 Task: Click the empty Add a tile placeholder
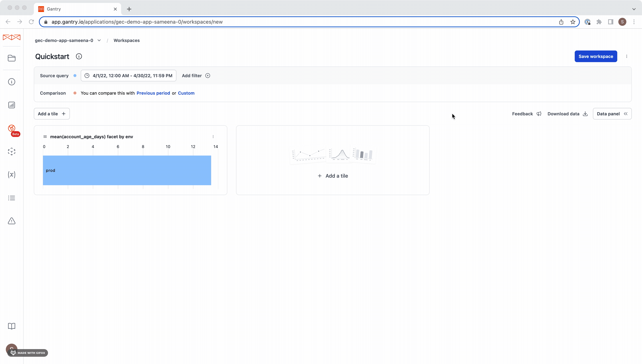pyautogui.click(x=333, y=176)
